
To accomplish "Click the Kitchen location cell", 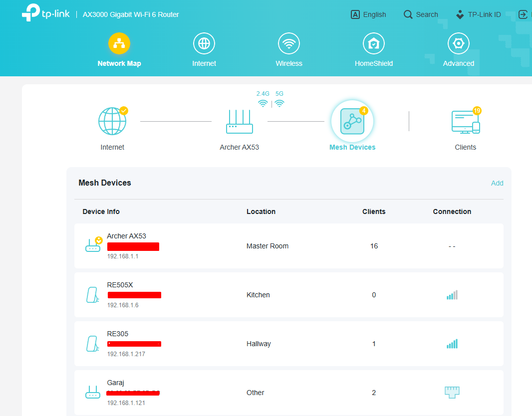I will [x=258, y=295].
